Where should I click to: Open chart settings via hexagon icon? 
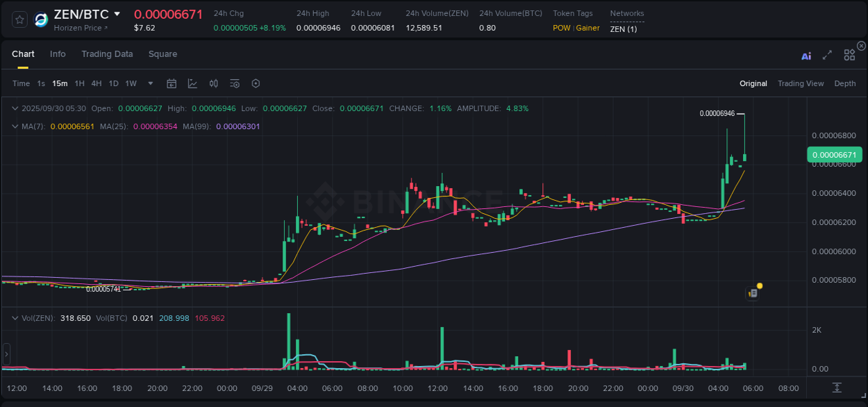tap(256, 83)
